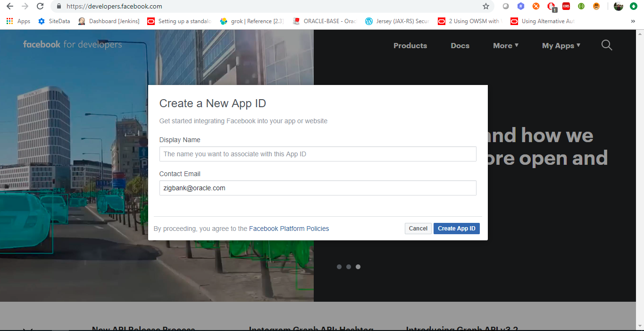This screenshot has height=331, width=644.
Task: Open the Setting up a standalone bookmark
Action: (179, 21)
